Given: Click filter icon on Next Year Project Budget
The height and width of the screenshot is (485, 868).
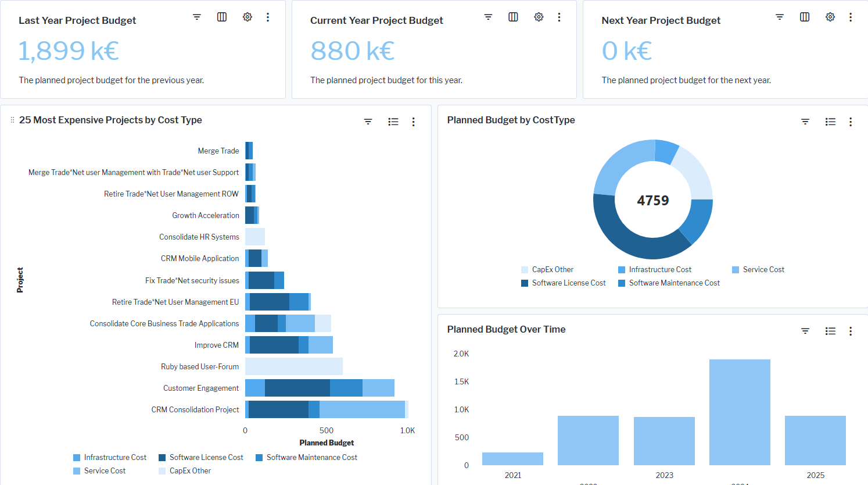Looking at the screenshot, I should click(x=780, y=17).
